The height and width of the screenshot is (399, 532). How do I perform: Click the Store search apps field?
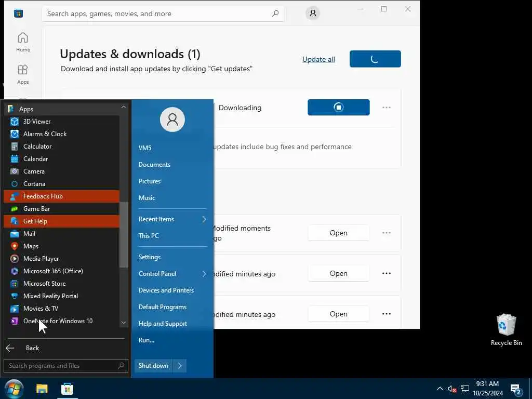[x=163, y=14]
